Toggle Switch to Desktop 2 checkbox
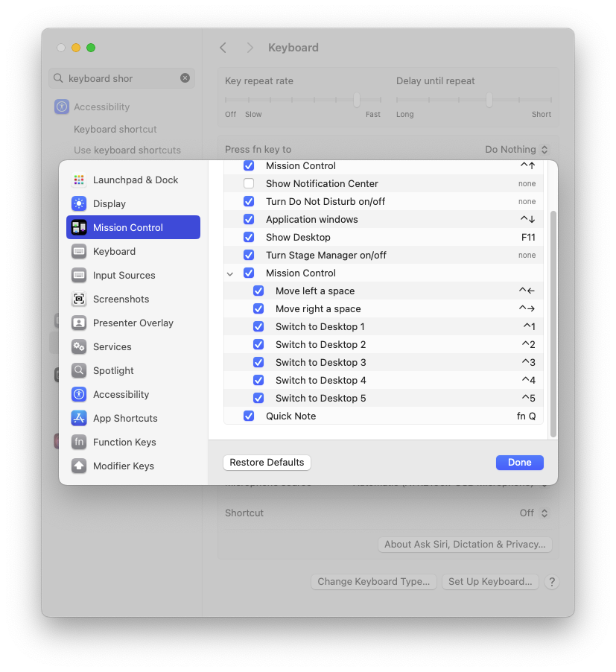 click(x=258, y=345)
